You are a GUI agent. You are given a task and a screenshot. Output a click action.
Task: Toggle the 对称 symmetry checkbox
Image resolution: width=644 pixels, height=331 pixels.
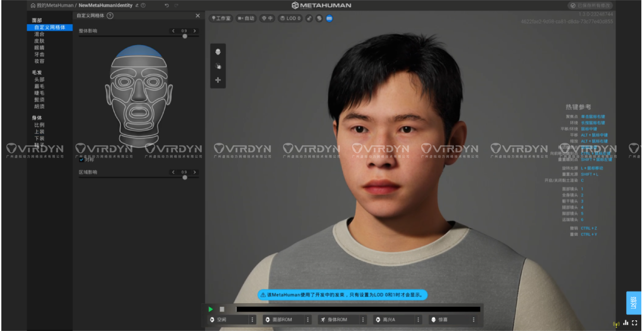tap(81, 160)
